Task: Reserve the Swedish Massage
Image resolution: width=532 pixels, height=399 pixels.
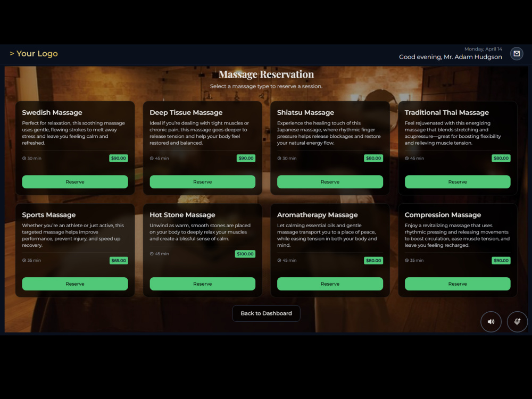Action: pyautogui.click(x=75, y=182)
